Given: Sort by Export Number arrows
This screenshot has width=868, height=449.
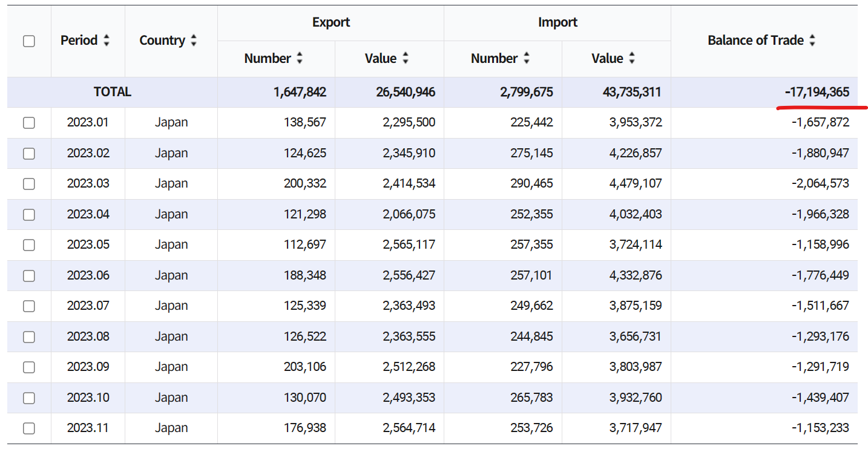Looking at the screenshot, I should point(300,59).
